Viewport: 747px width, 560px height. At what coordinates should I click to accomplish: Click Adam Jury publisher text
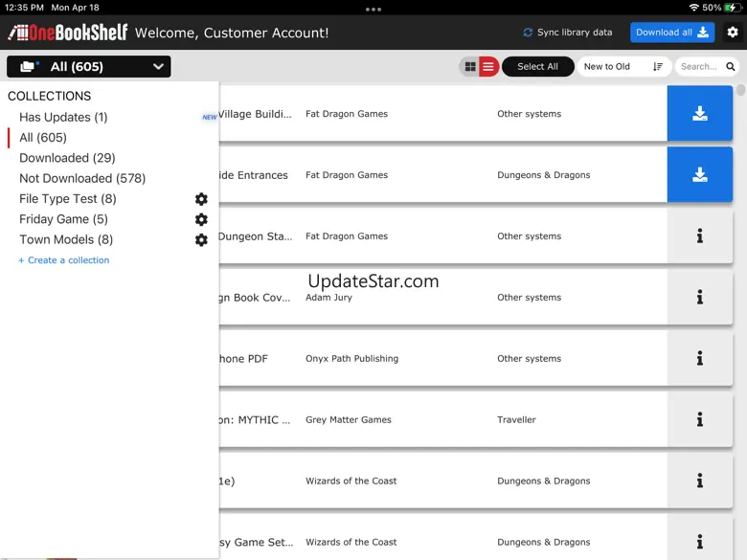(x=328, y=298)
